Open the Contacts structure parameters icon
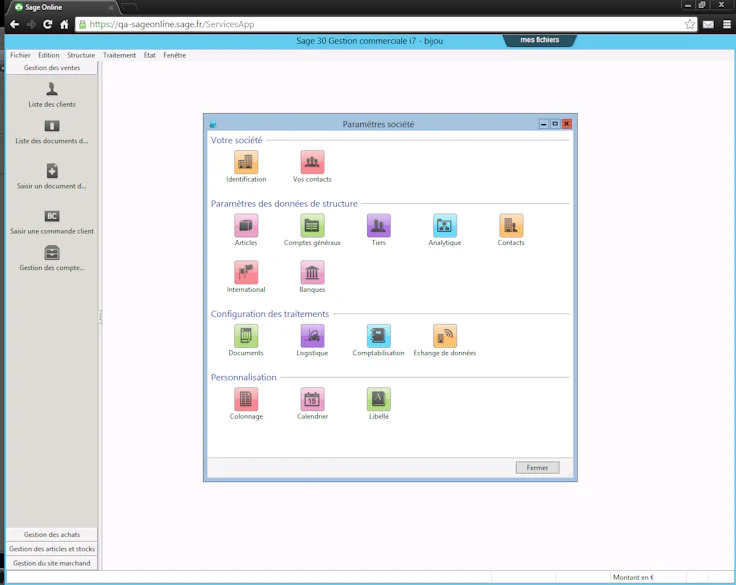The image size is (736, 585). (511, 226)
